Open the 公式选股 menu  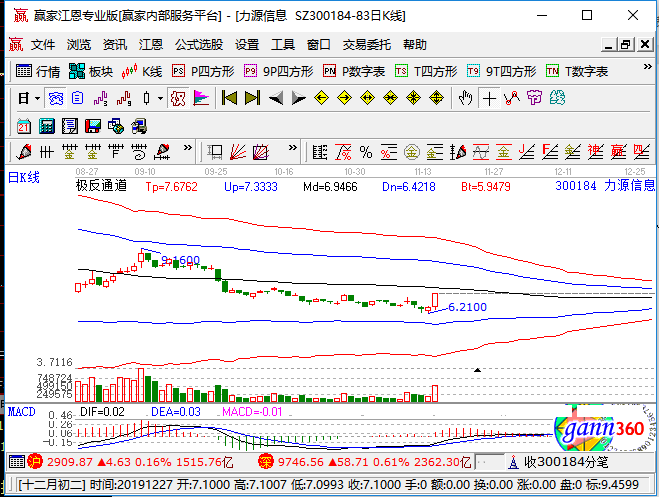tap(199, 45)
